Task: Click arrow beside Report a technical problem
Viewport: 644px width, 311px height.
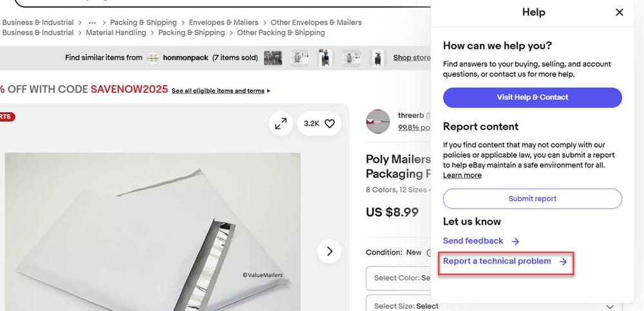Action: pyautogui.click(x=563, y=261)
